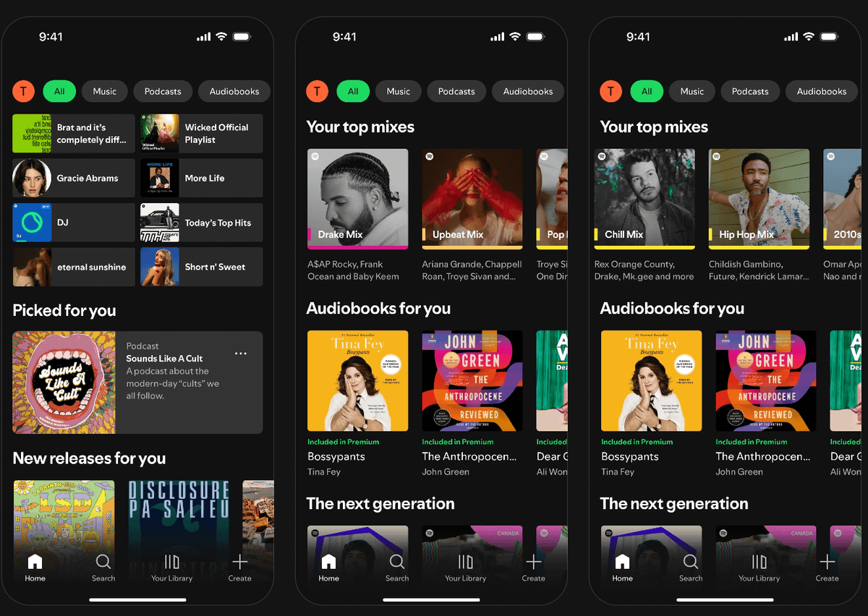Tap 'Your top mixes' heading in right phone
The image size is (868, 616).
654,127
